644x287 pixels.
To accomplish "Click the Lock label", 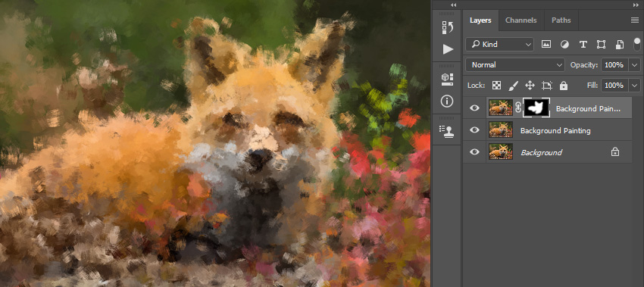I will tap(476, 86).
